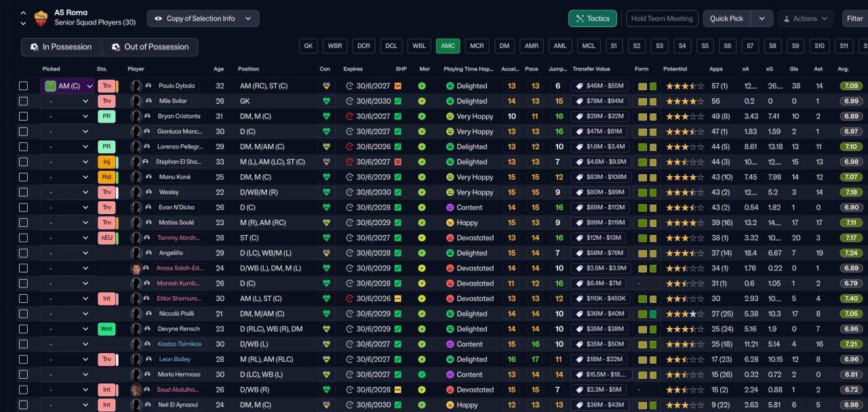Sort by the Transfer Value column header

[x=591, y=69]
